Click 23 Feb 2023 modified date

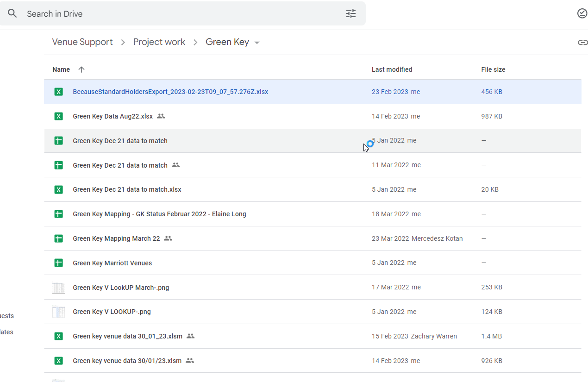(x=390, y=92)
